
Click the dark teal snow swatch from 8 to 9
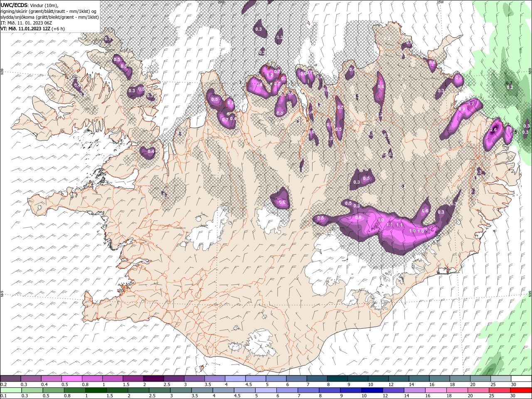(x=337, y=379)
